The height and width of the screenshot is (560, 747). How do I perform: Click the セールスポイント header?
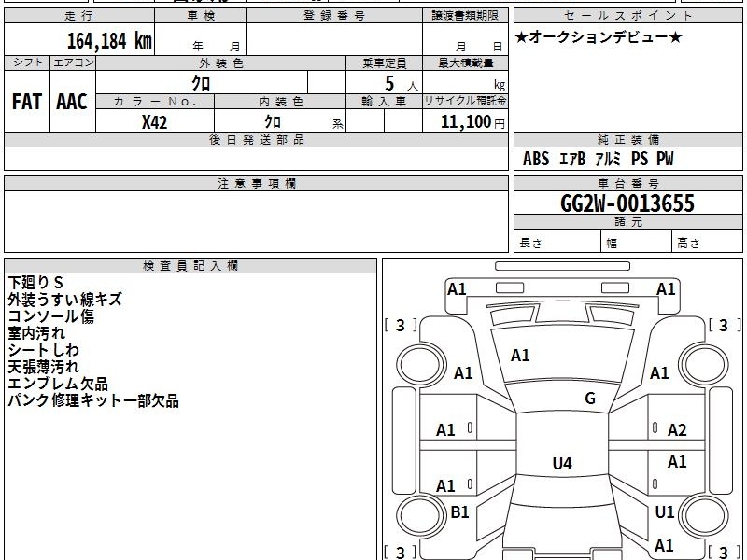tap(627, 16)
